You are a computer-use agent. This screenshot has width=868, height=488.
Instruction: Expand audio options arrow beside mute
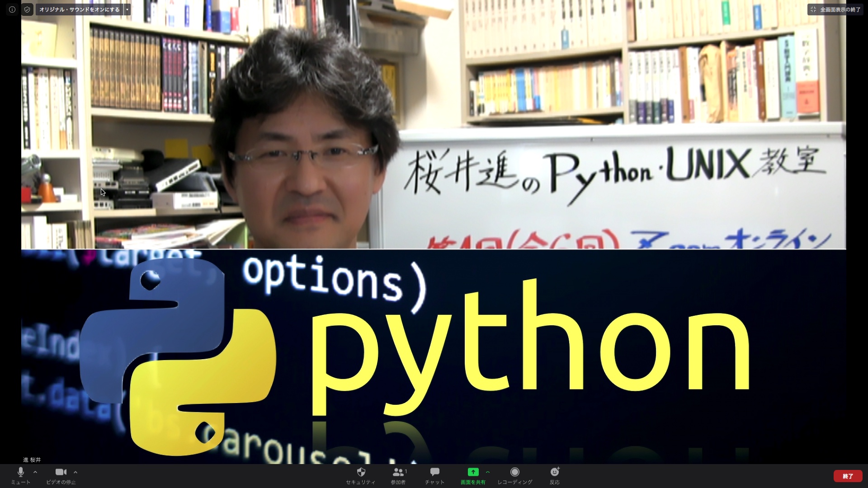pos(35,472)
